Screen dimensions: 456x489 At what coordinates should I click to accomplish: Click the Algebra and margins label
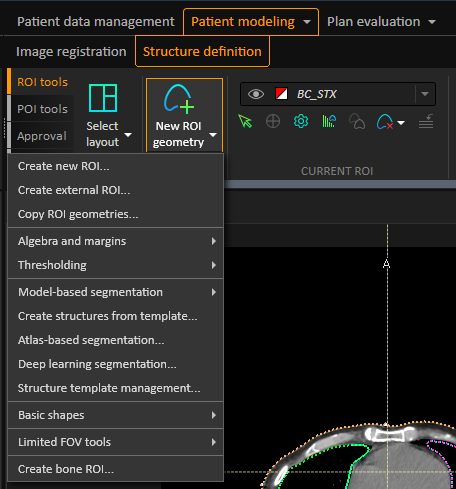(x=72, y=241)
